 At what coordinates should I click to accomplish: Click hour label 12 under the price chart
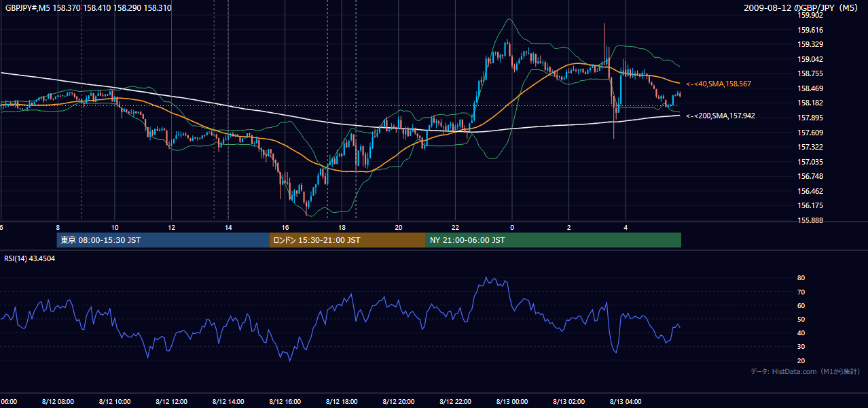click(x=172, y=228)
